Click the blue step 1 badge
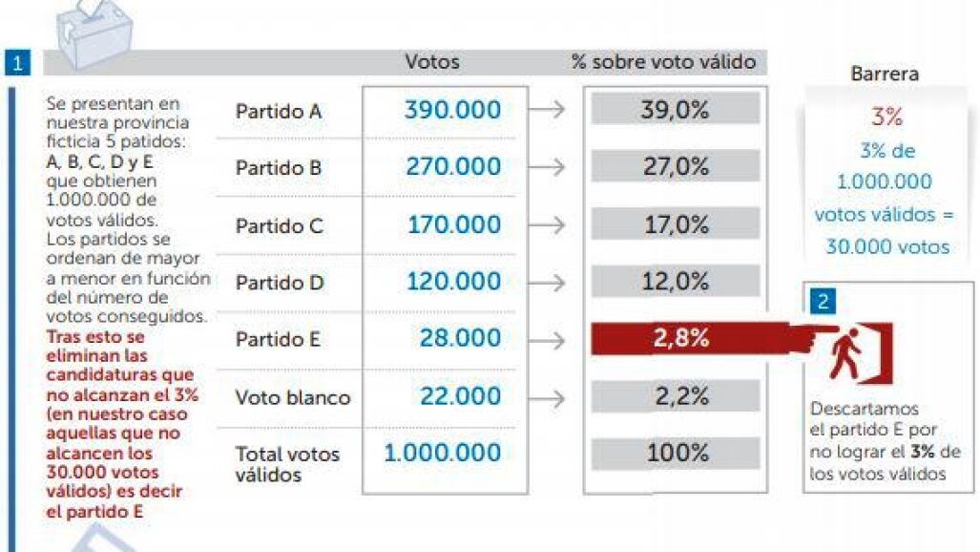 pyautogui.click(x=20, y=64)
